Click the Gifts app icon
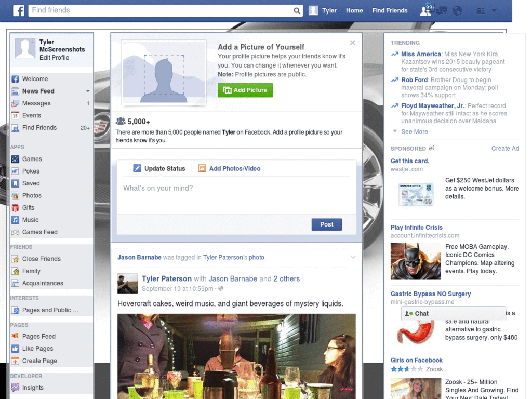 pyautogui.click(x=15, y=208)
